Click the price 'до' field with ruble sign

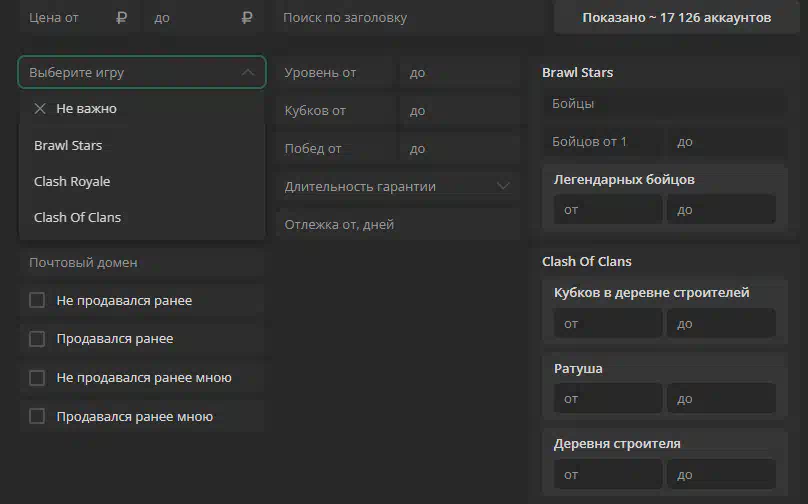click(x=205, y=18)
